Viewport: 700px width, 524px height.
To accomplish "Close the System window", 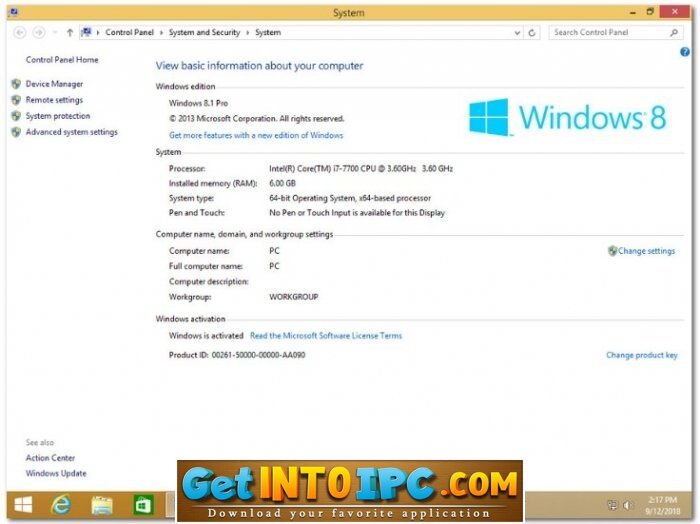I will (675, 12).
